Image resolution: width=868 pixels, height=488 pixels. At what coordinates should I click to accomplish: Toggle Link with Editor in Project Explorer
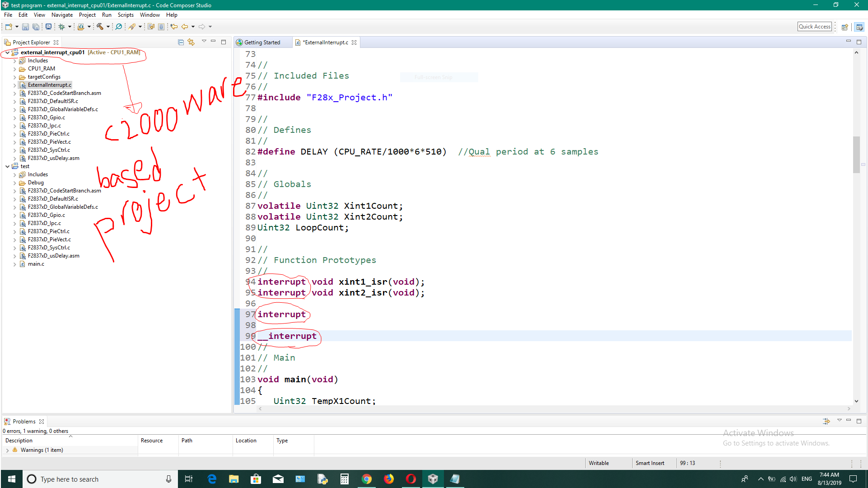[x=191, y=42]
